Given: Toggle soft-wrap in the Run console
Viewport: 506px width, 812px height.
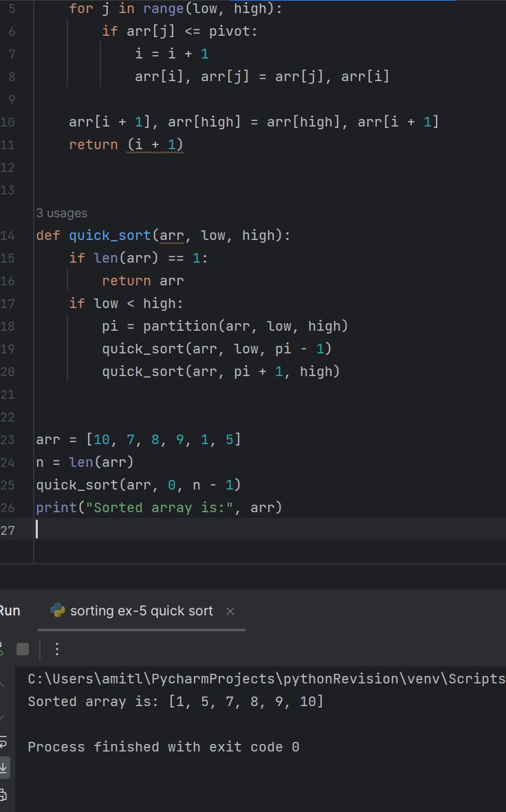Looking at the screenshot, I should click(3, 743).
